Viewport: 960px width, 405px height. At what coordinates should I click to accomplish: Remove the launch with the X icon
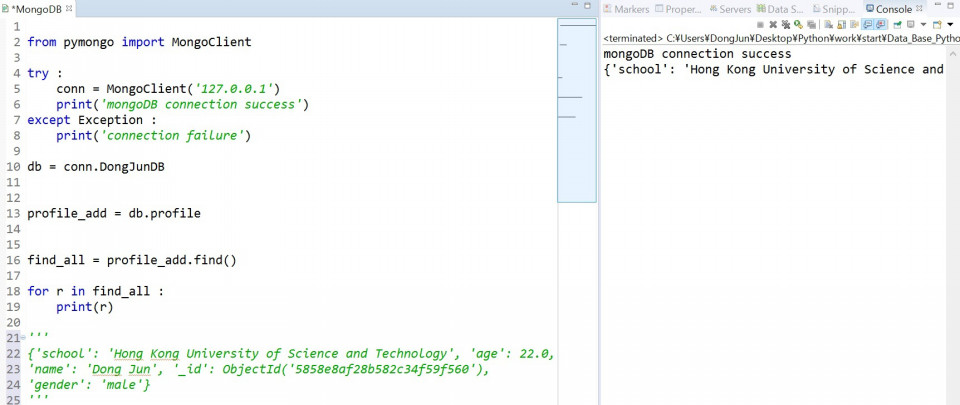click(773, 24)
